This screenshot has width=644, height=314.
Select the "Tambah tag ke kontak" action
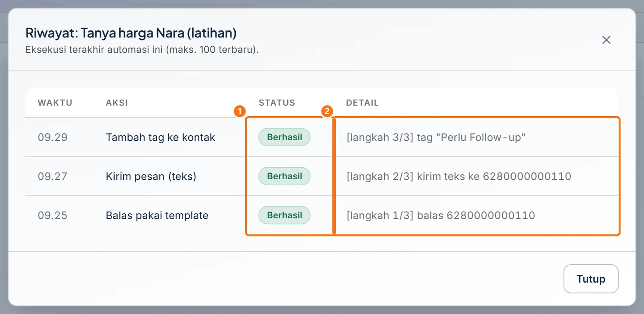point(161,137)
